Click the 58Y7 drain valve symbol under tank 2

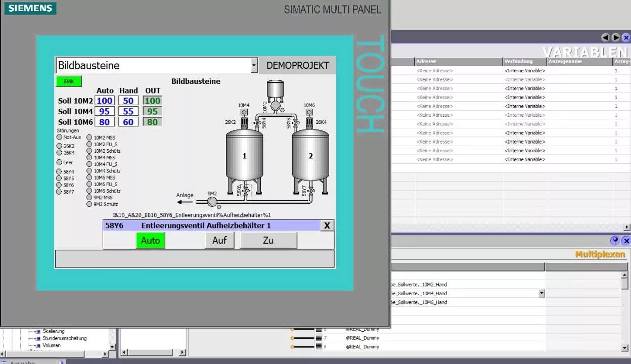tap(310, 191)
